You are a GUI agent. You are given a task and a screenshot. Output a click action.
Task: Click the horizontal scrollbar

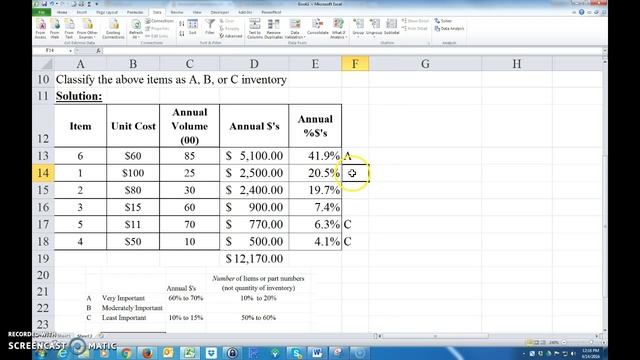coord(489,336)
